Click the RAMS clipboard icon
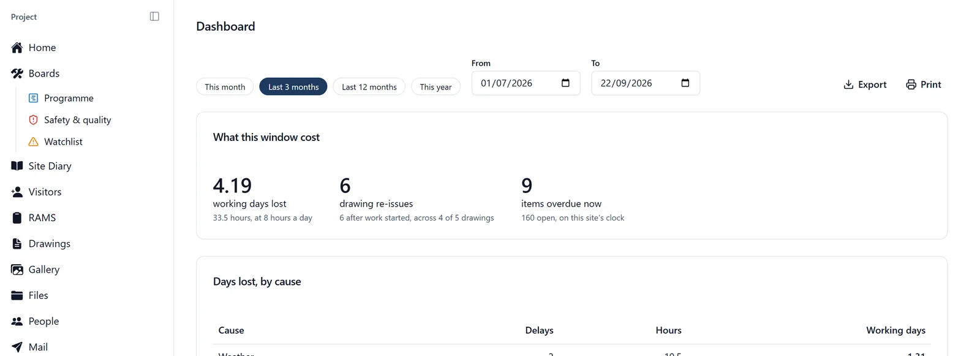The height and width of the screenshot is (356, 980). [x=17, y=218]
